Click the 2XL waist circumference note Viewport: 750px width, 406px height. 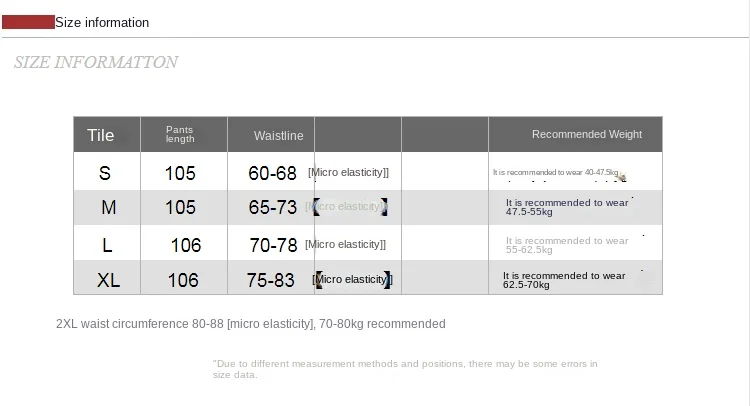click(x=251, y=324)
